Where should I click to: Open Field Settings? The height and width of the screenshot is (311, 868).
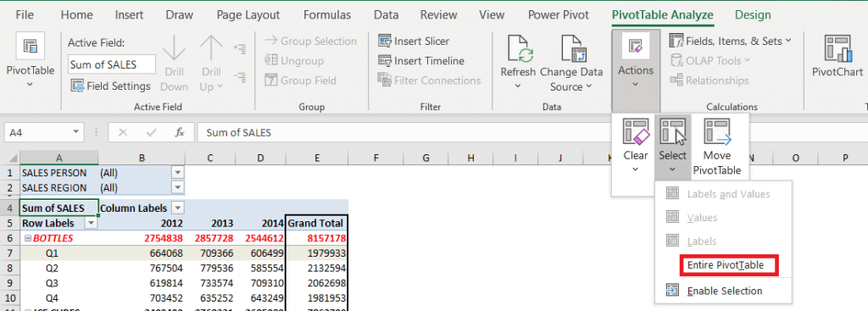[111, 86]
